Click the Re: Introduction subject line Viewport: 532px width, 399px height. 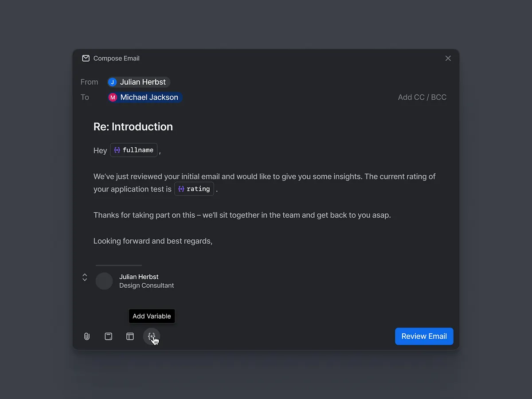(133, 127)
